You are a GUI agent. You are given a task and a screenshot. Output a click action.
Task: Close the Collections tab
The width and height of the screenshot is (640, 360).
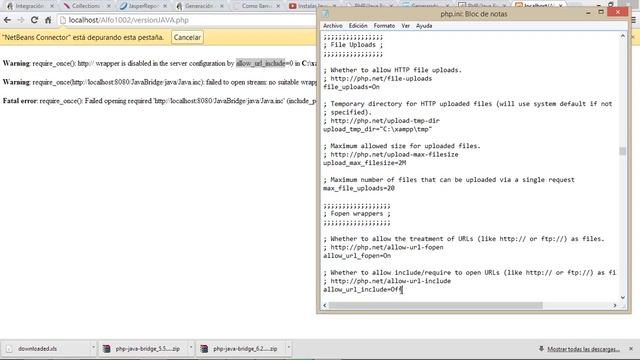(109, 6)
